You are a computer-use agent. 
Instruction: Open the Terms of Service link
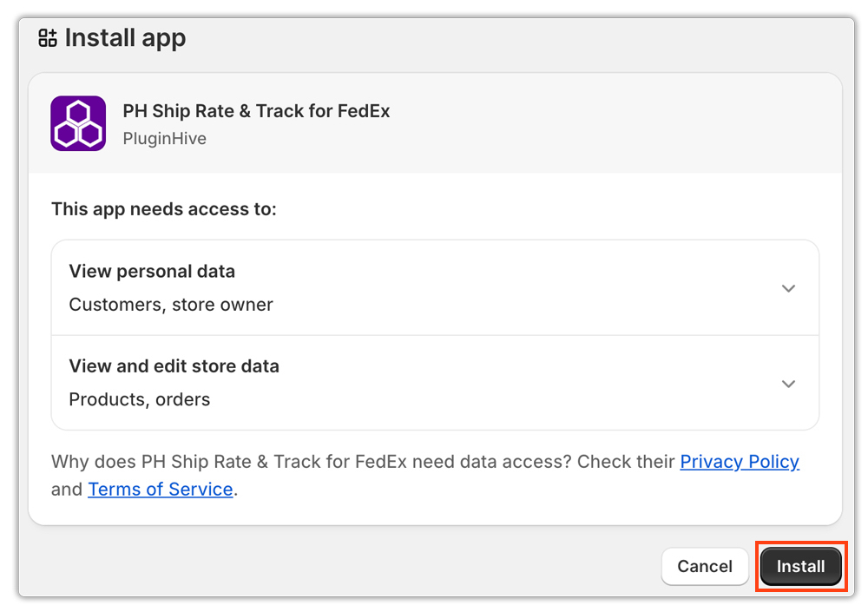160,489
